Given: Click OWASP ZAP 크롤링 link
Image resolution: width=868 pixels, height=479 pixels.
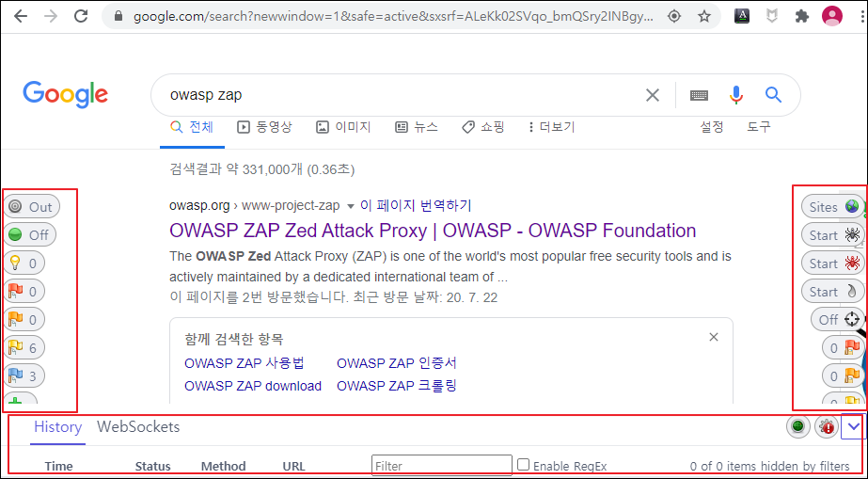Looking at the screenshot, I should 396,386.
